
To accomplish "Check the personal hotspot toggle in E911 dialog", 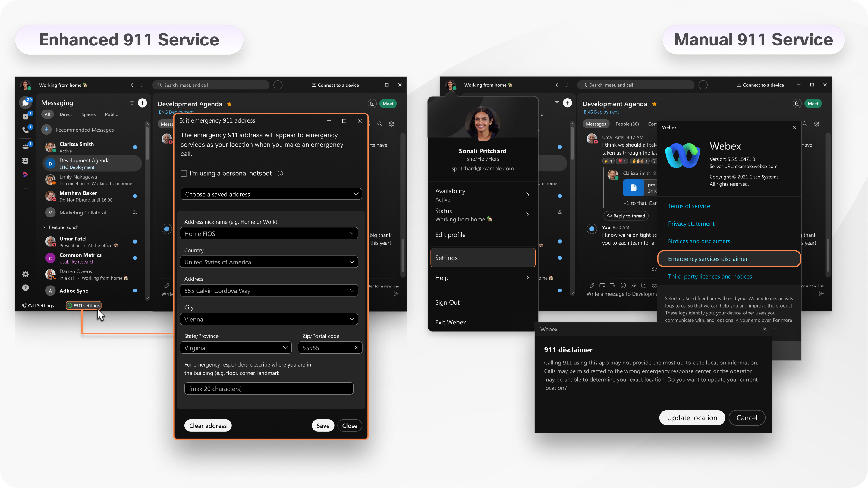I will pos(184,173).
